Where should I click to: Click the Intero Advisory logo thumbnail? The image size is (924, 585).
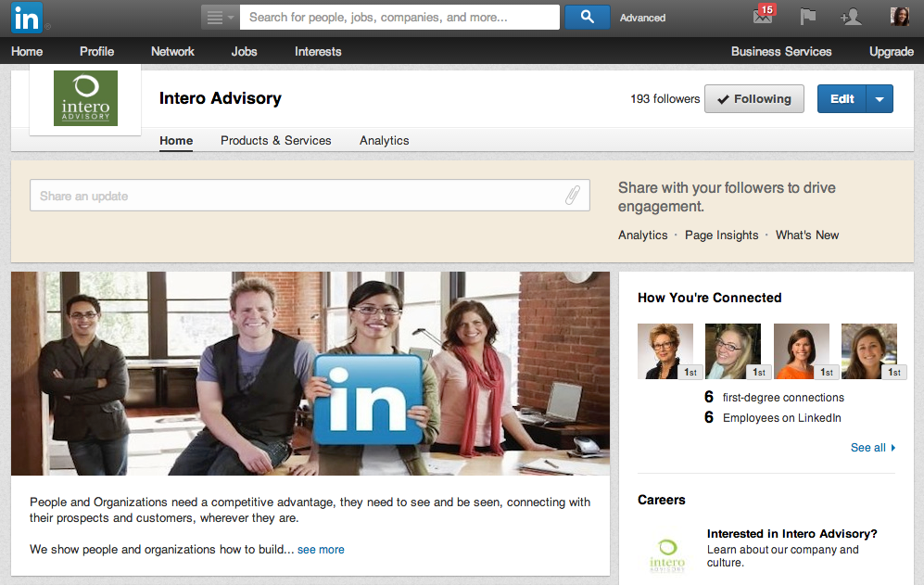[85, 98]
